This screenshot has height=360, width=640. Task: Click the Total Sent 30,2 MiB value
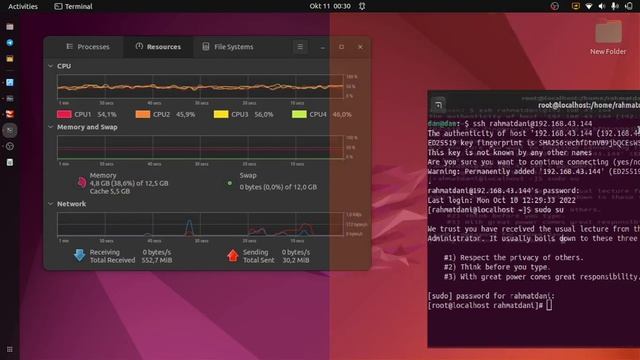point(296,260)
